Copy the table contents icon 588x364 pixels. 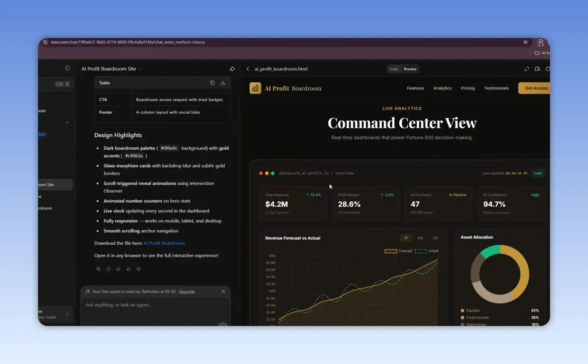pyautogui.click(x=212, y=83)
